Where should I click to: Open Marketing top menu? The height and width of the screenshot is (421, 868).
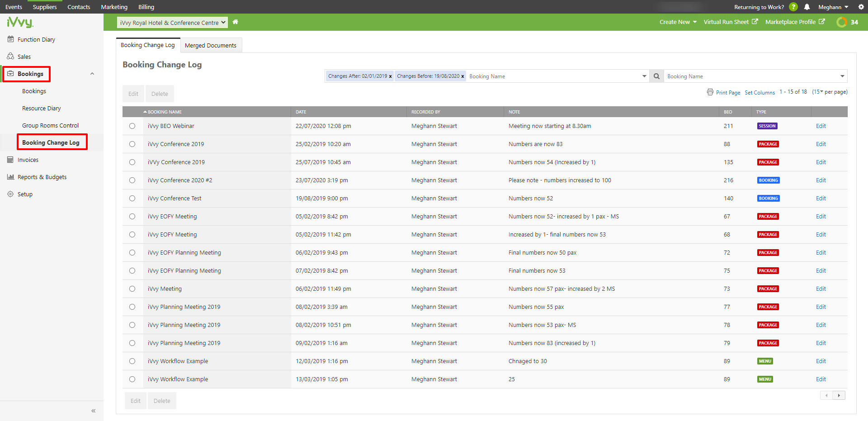(x=114, y=7)
